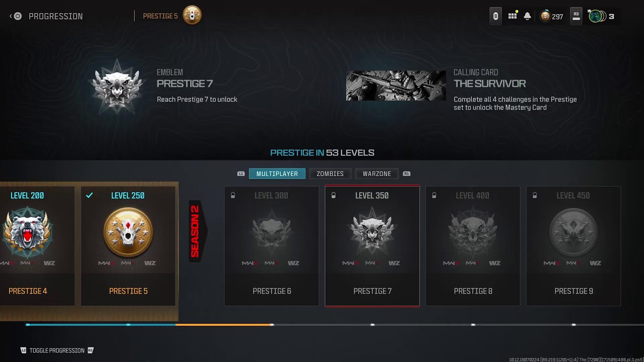This screenshot has height=362, width=644.
Task: Switch to the Zombies tab
Action: tap(330, 174)
